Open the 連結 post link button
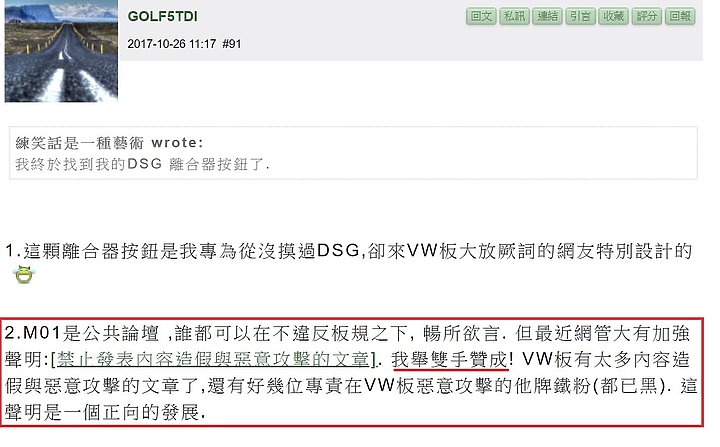Screen dimensions: 720x447 547,17
